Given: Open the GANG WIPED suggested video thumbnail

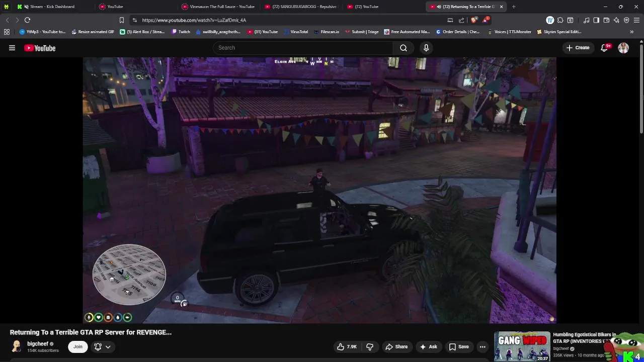Looking at the screenshot, I should point(522,346).
